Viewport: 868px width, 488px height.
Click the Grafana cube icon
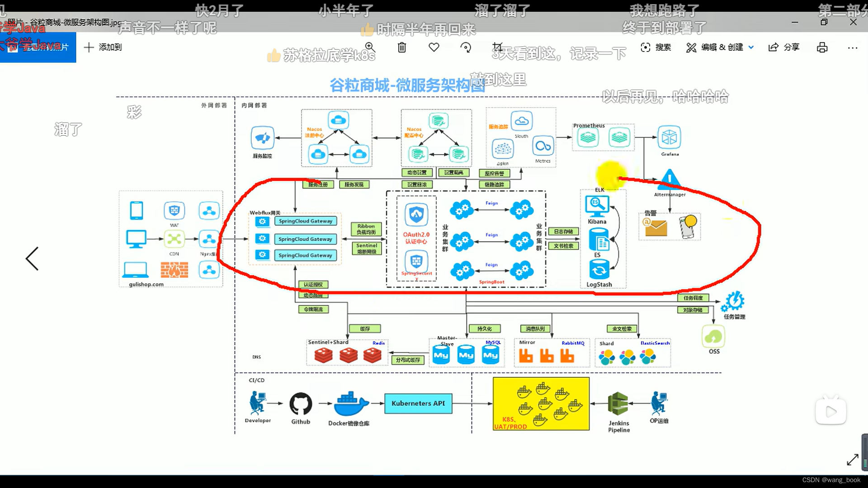click(669, 137)
